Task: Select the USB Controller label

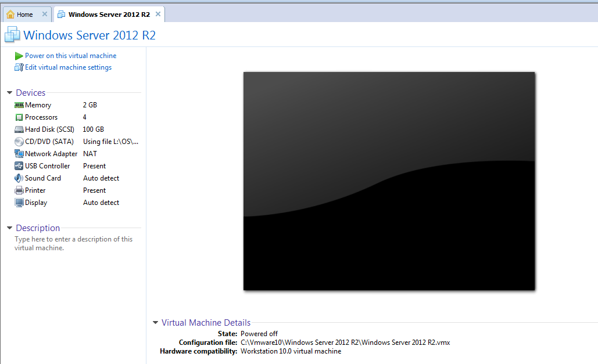Action: coord(47,166)
